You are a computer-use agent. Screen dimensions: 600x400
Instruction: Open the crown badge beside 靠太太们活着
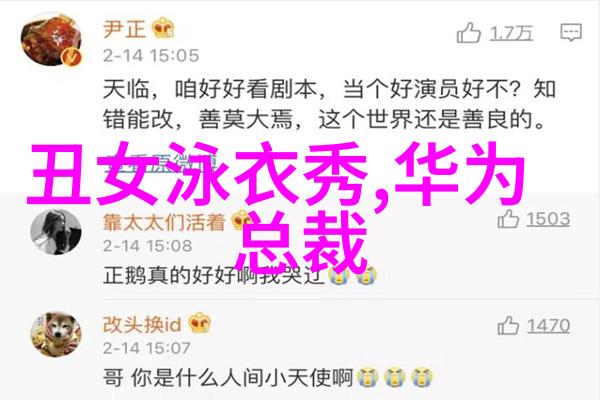[x=240, y=220]
